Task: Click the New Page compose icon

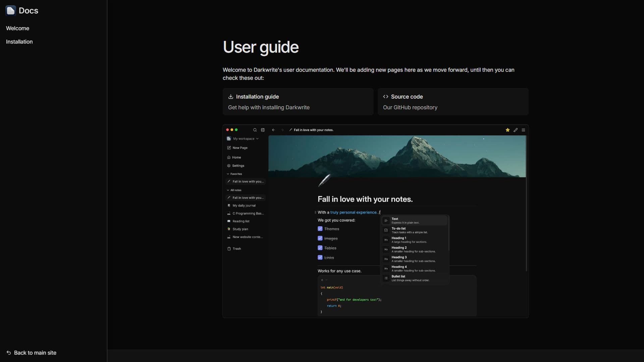Action: point(229,148)
